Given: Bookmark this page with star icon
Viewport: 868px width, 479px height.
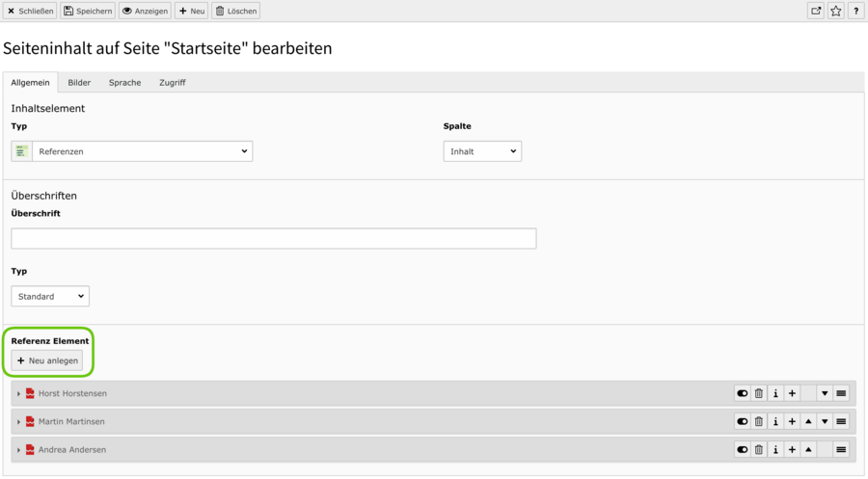Looking at the screenshot, I should click(x=836, y=11).
